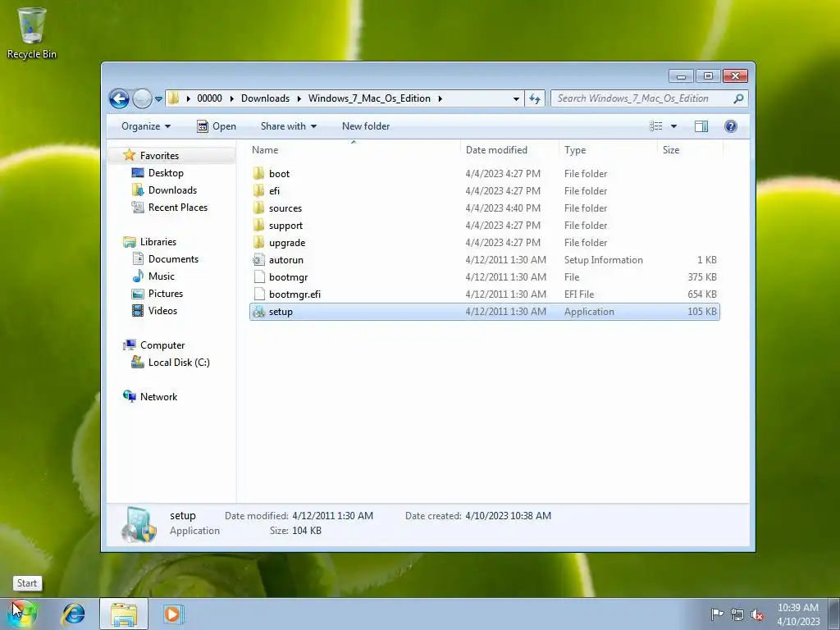The image size is (840, 630).
Task: Refresh the folder view
Action: coord(535,98)
